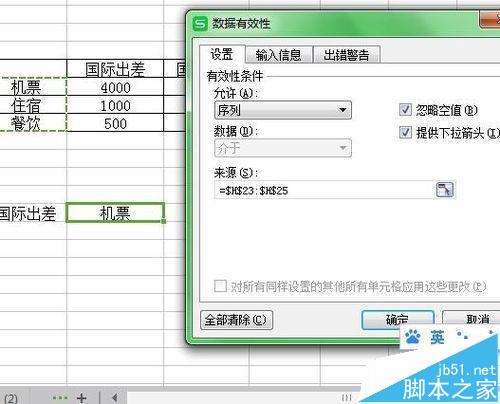Click the 来源 input field
Image resolution: width=500 pixels, height=404 pixels.
324,190
